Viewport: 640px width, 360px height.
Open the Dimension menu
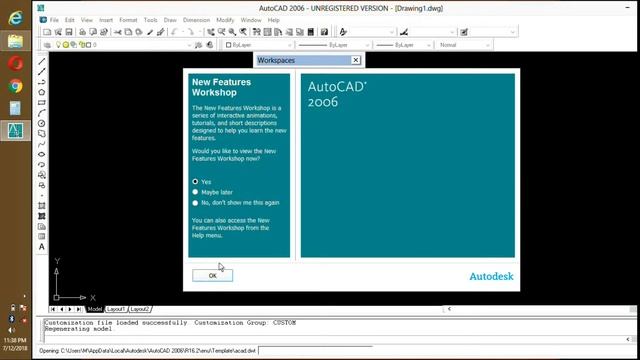[196, 20]
